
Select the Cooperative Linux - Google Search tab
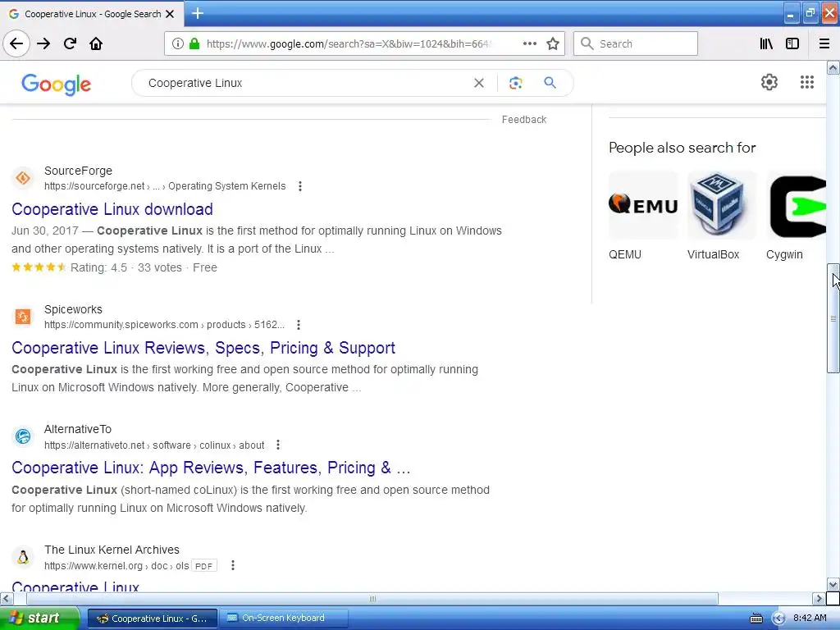pos(92,14)
